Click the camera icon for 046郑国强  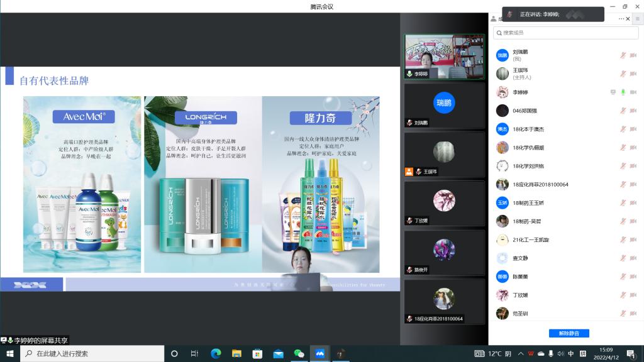point(633,111)
